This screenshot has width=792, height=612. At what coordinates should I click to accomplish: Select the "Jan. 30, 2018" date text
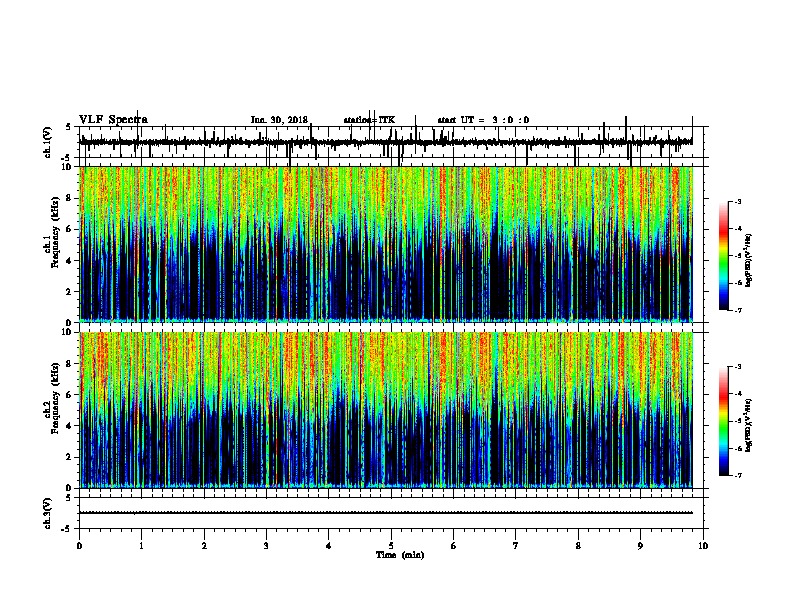pos(279,120)
